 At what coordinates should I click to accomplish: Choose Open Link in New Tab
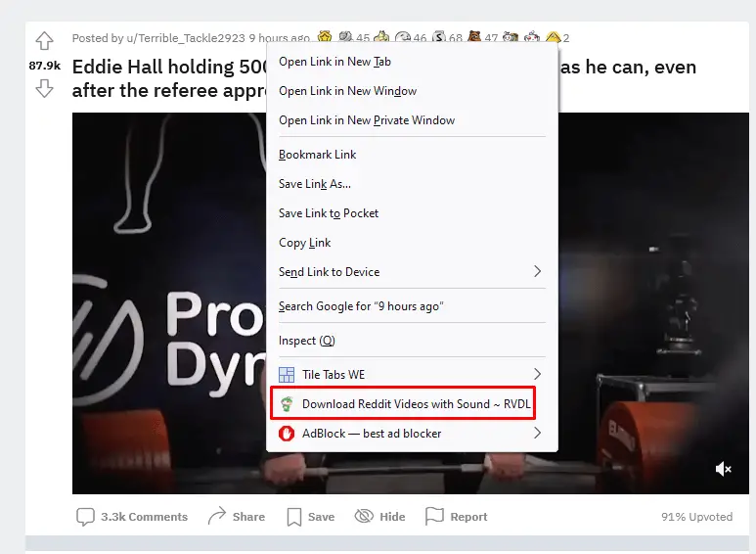(x=413, y=62)
